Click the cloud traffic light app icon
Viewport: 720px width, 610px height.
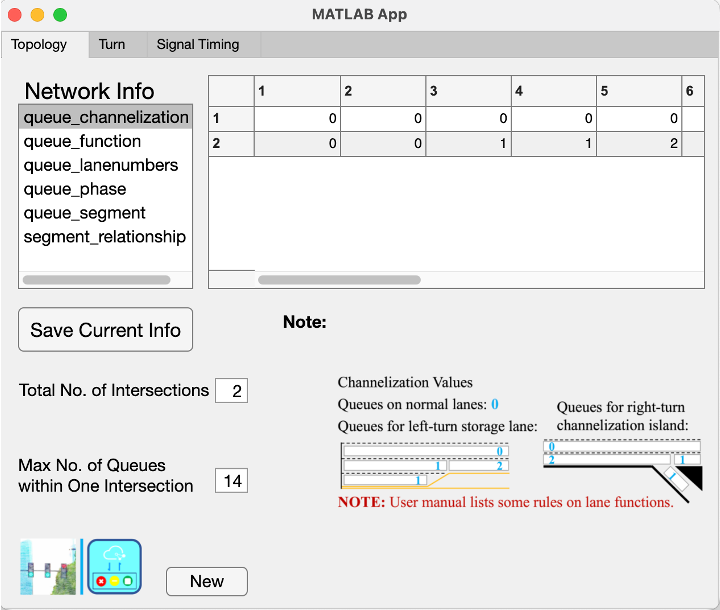coord(114,567)
